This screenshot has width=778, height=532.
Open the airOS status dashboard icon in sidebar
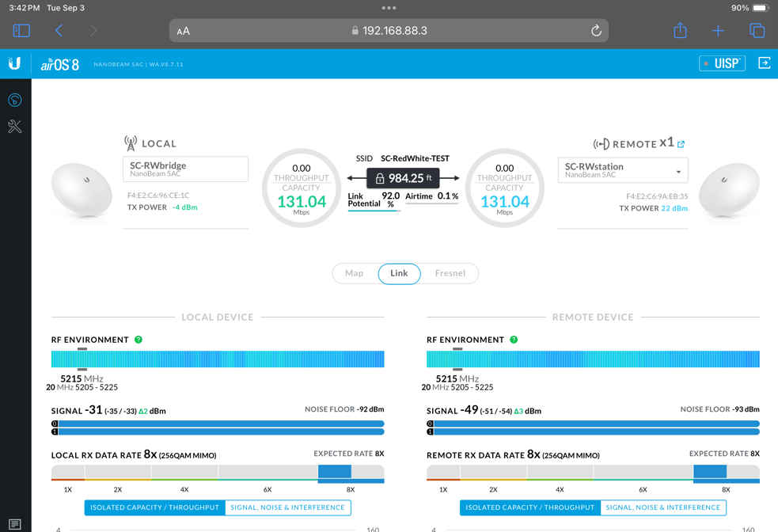tap(14, 100)
